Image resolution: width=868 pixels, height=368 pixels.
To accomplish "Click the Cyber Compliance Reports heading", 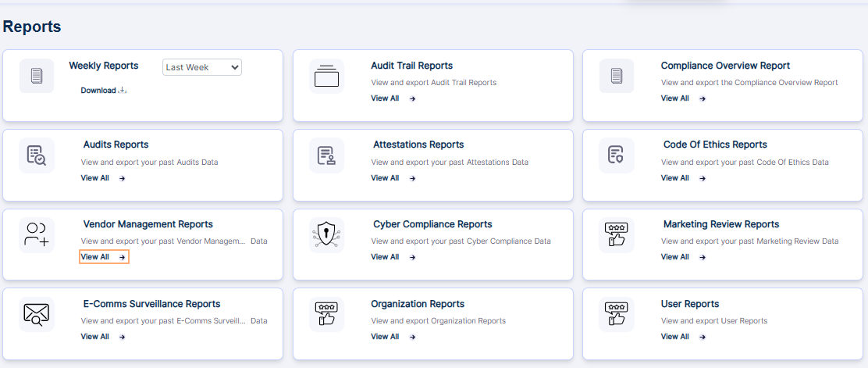I will (x=432, y=224).
